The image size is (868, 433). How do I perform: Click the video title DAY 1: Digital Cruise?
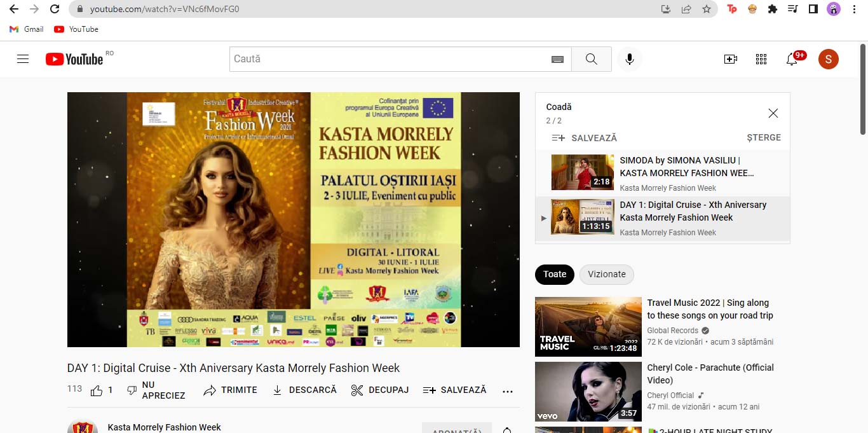[x=234, y=368]
